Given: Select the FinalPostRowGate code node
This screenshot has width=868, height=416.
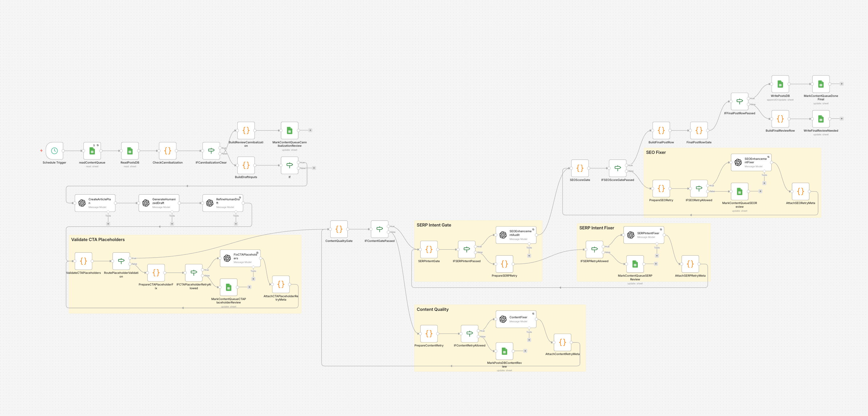Looking at the screenshot, I should click(699, 130).
